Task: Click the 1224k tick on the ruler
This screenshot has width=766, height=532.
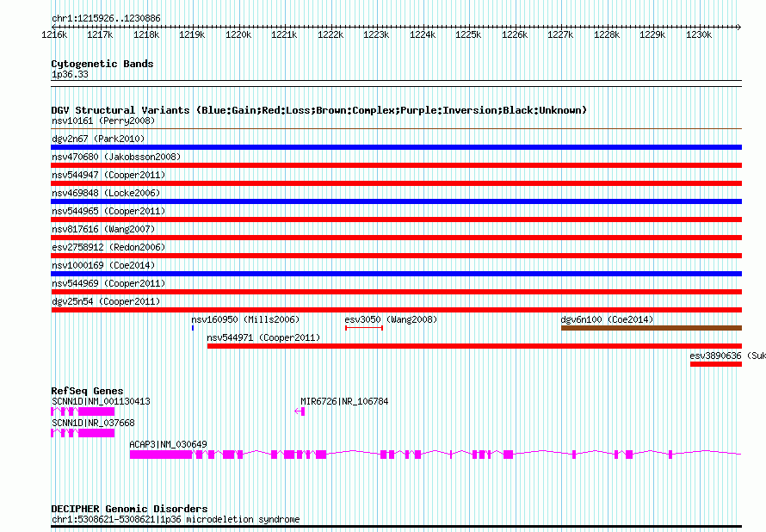Action: coord(422,35)
